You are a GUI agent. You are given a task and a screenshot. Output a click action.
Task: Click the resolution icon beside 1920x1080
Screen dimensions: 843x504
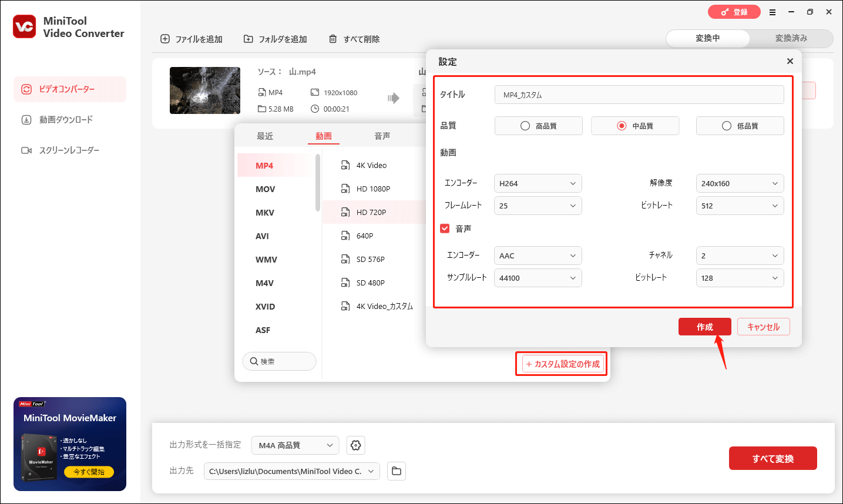point(315,93)
